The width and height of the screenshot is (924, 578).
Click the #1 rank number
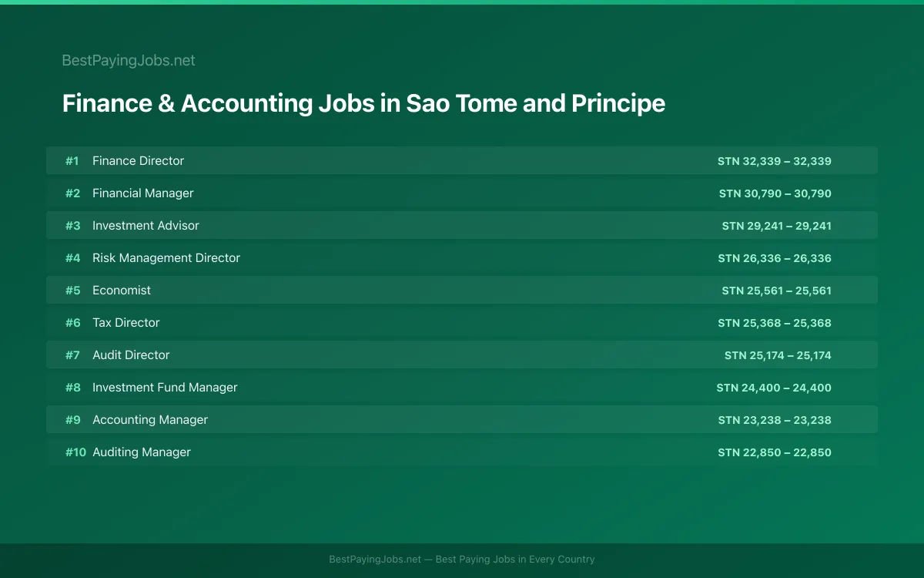72,160
